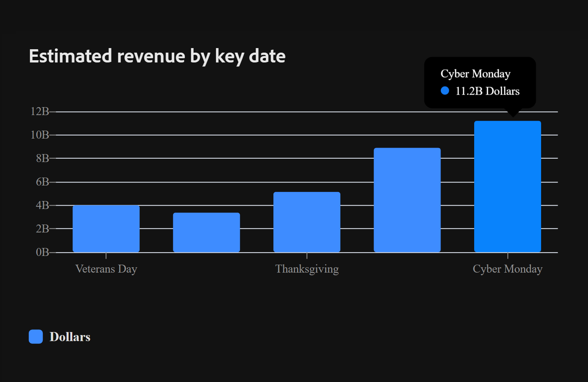588x382 pixels.
Task: Click the Dollars legend label
Action: [x=70, y=337]
